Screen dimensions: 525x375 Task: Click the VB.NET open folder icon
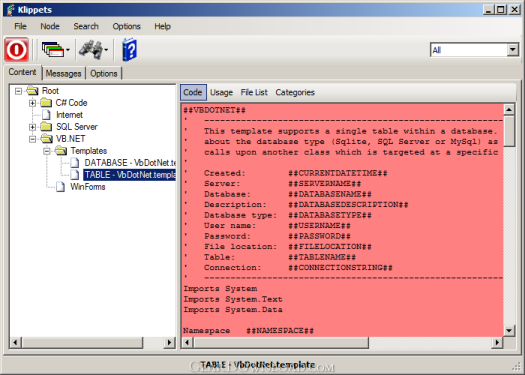tap(47, 139)
